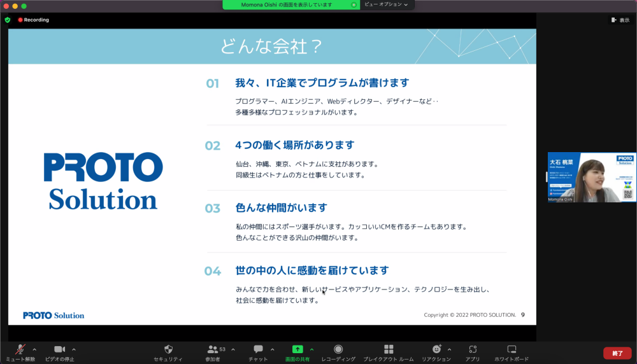Open the Apps (アプリ) icon

(472, 349)
